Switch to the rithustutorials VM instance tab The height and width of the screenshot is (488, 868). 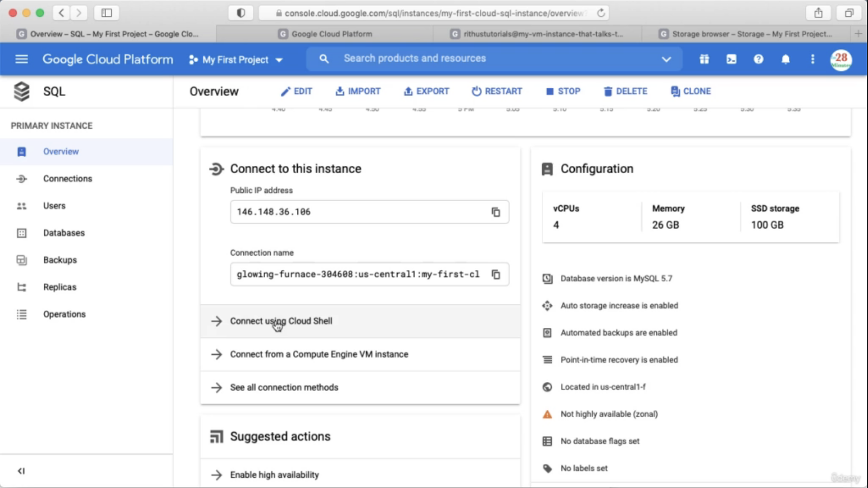538,34
